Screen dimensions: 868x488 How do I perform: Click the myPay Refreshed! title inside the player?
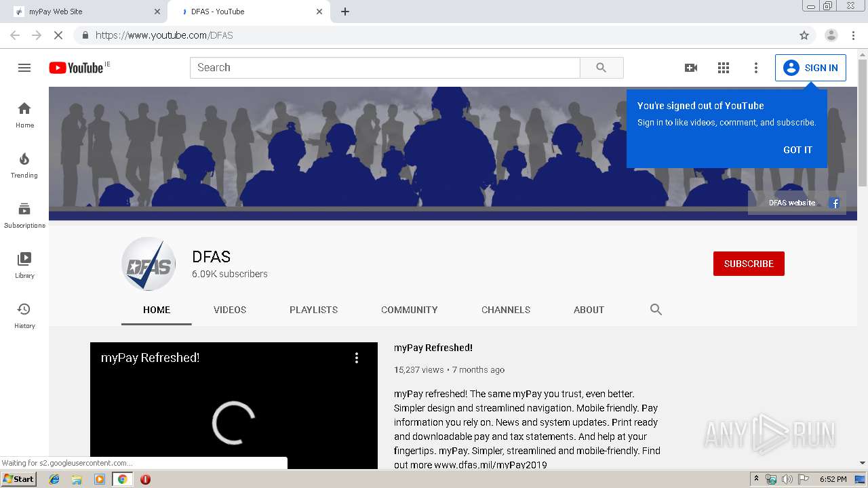pos(150,358)
